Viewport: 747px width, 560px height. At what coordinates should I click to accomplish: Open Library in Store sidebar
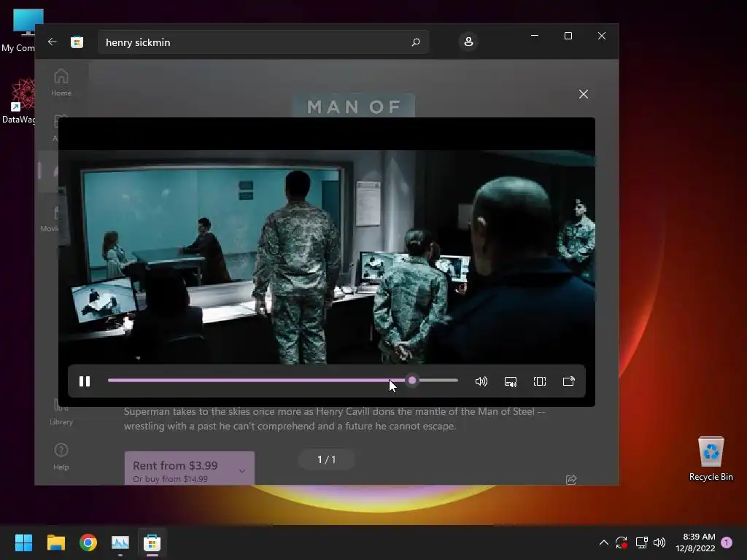[61, 413]
